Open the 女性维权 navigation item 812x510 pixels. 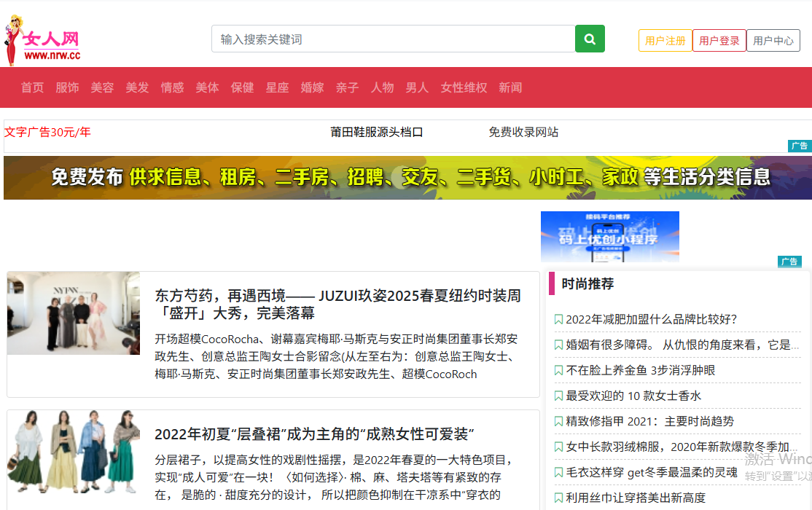(464, 87)
